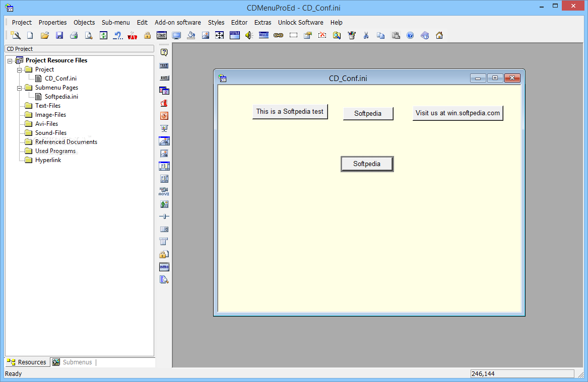Click the yellow speaker sound icon
Viewport: 588px width, 382px height.
[249, 35]
